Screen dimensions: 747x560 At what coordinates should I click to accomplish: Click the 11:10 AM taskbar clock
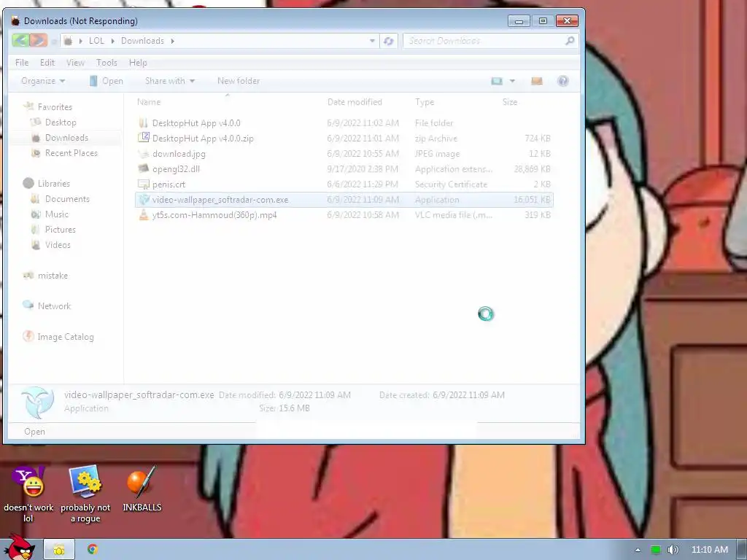[710, 550]
